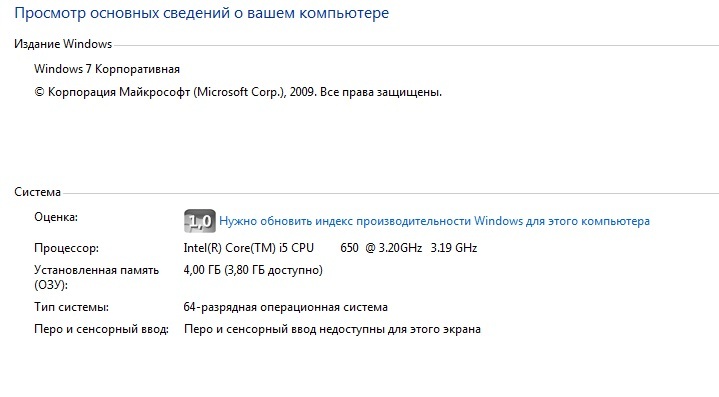Click the Microsoft Corp. copyright line
The height and width of the screenshot is (397, 719).
coord(238,92)
